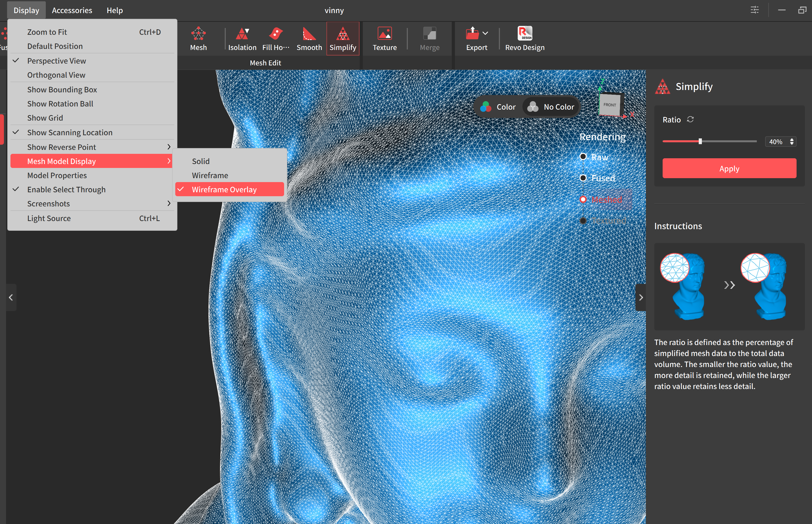Choose Wireframe in the display submenu
This screenshot has height=524, width=812.
tap(210, 175)
